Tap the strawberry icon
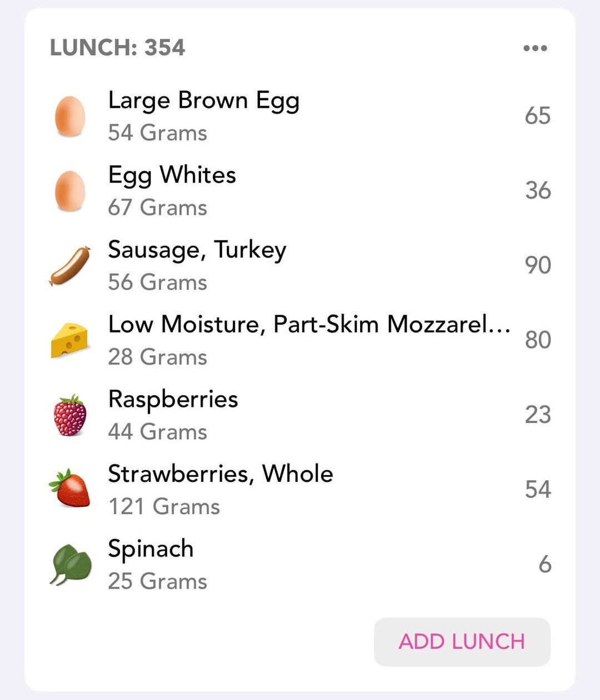Screen dimensions: 600x700 [70, 489]
